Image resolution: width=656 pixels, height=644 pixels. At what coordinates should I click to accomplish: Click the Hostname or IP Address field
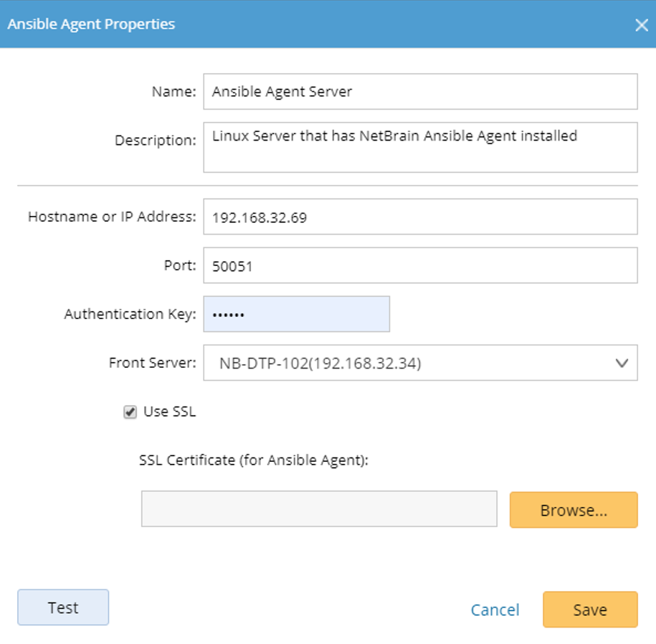pos(420,217)
